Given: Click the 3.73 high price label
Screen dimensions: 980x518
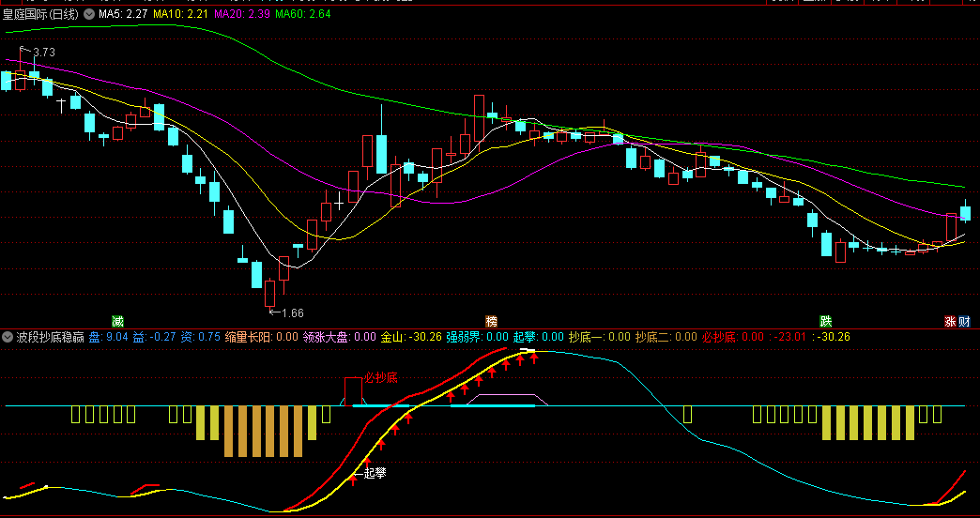Looking at the screenshot, I should pyautogui.click(x=44, y=53).
